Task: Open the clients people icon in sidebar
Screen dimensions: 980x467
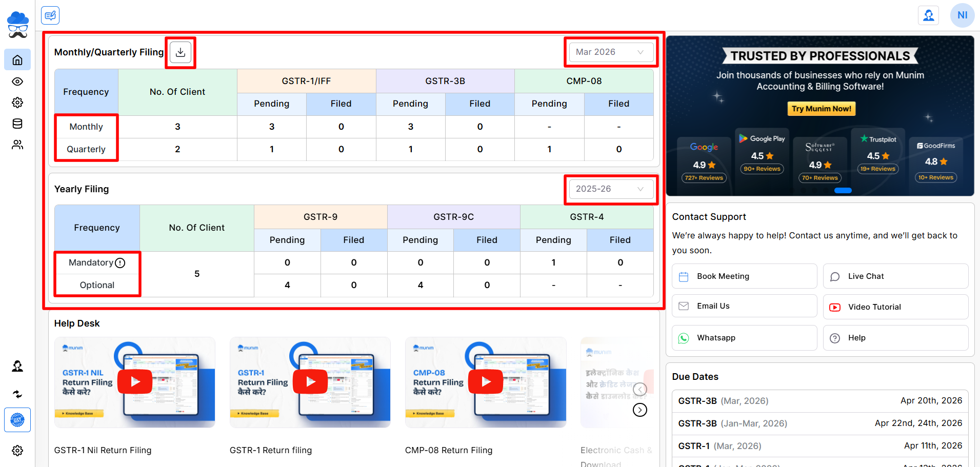Action: 17,145
